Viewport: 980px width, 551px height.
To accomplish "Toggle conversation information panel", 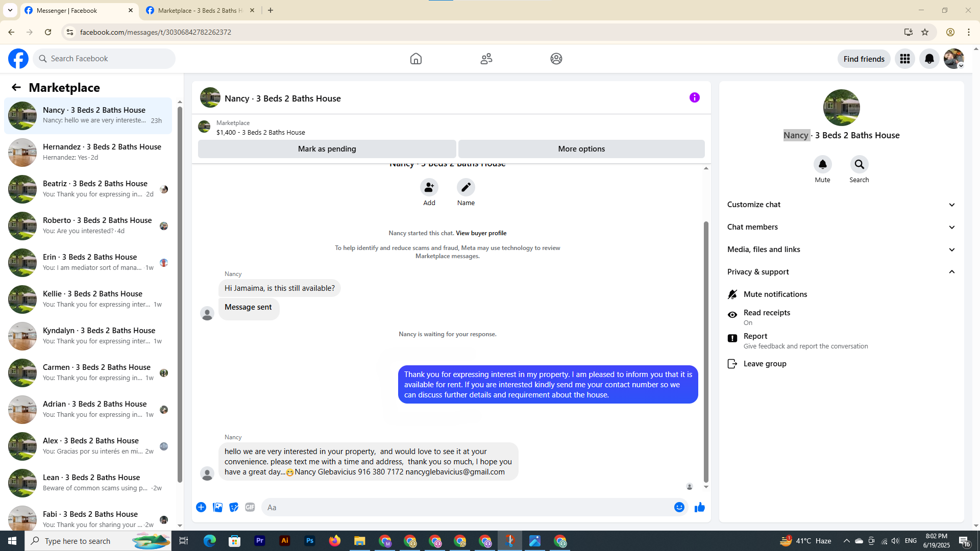I will point(695,97).
